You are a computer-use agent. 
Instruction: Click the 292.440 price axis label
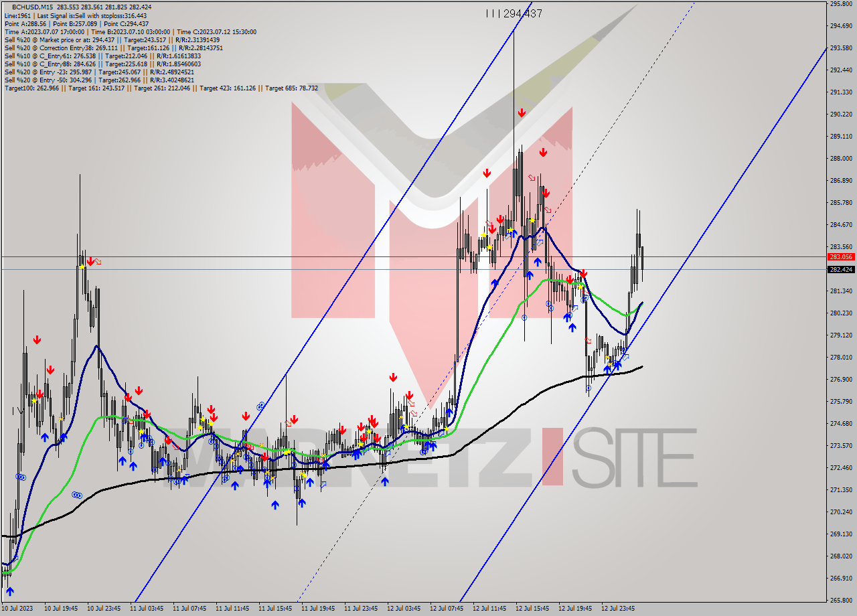click(840, 70)
